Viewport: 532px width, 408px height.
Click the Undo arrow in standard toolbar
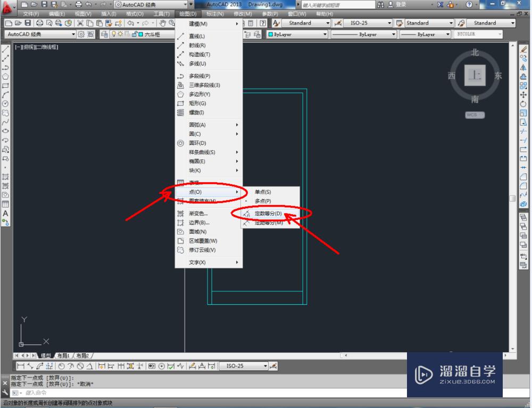pos(131,23)
